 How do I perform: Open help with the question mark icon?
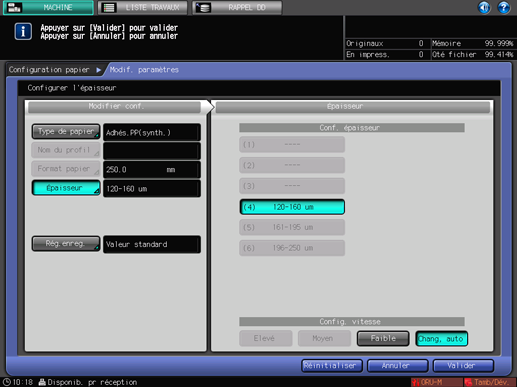[504, 7]
